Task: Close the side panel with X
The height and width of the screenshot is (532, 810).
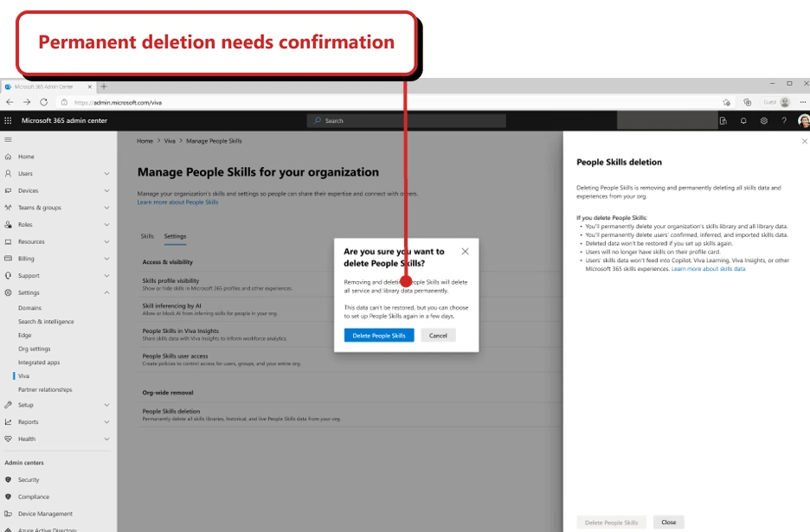Action: 804,141
